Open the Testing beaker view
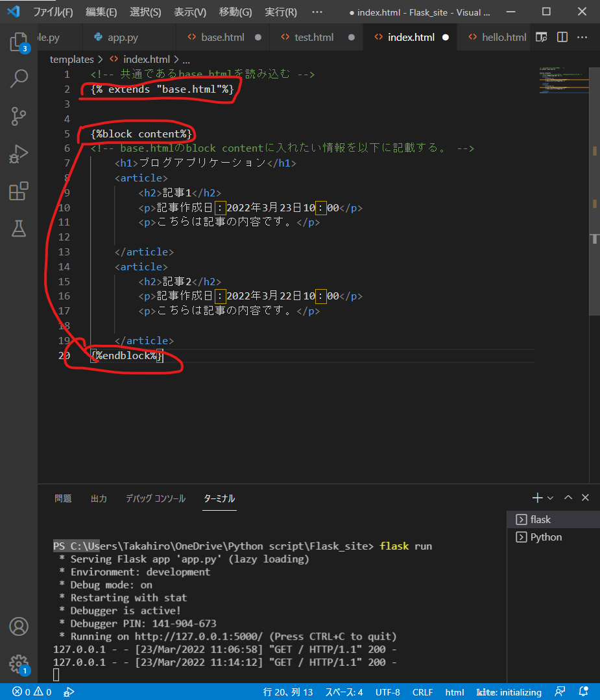The width and height of the screenshot is (600, 700). coord(19,228)
